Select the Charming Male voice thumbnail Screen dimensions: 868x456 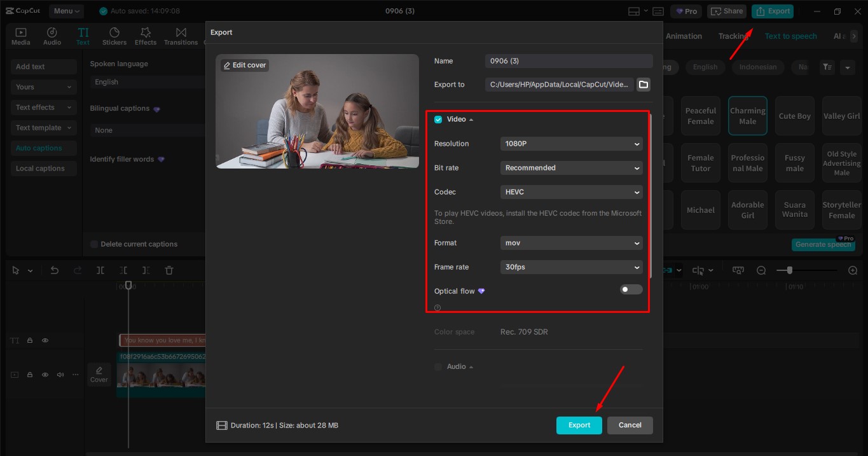747,115
